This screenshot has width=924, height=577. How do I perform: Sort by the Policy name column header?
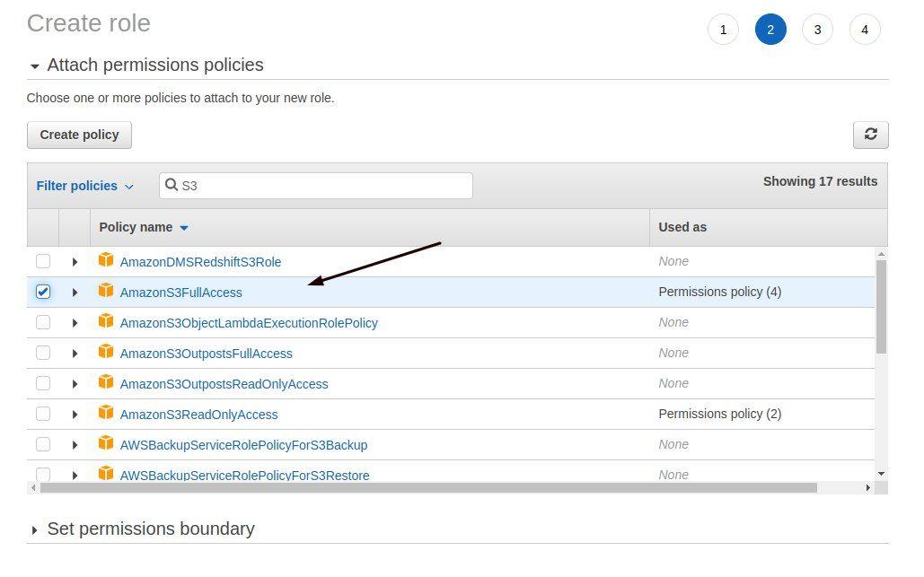[x=143, y=227]
